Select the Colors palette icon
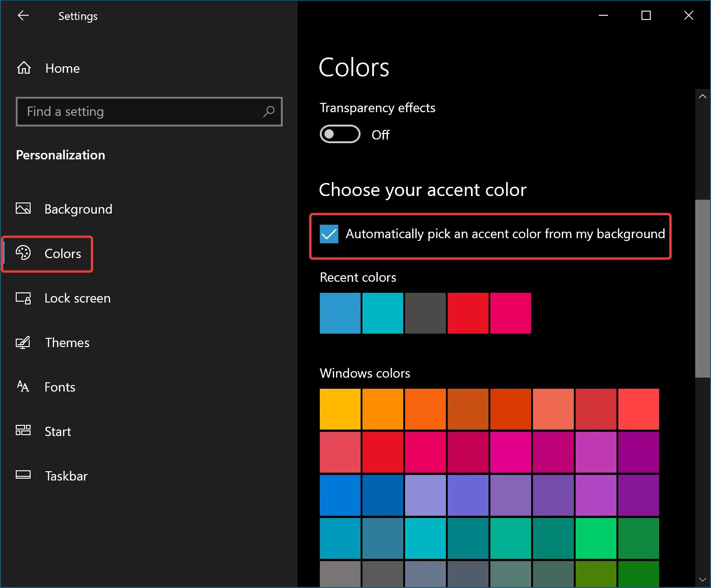This screenshot has width=711, height=588. pos(23,253)
